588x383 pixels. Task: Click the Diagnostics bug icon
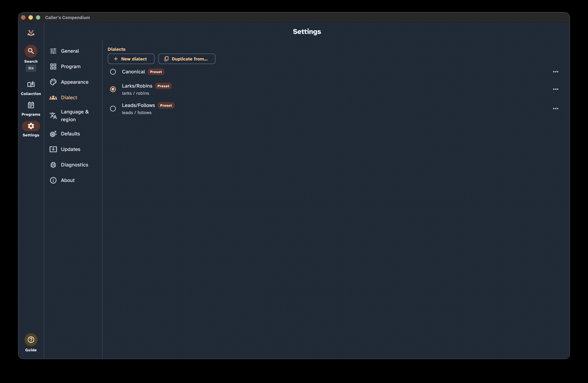click(x=53, y=165)
